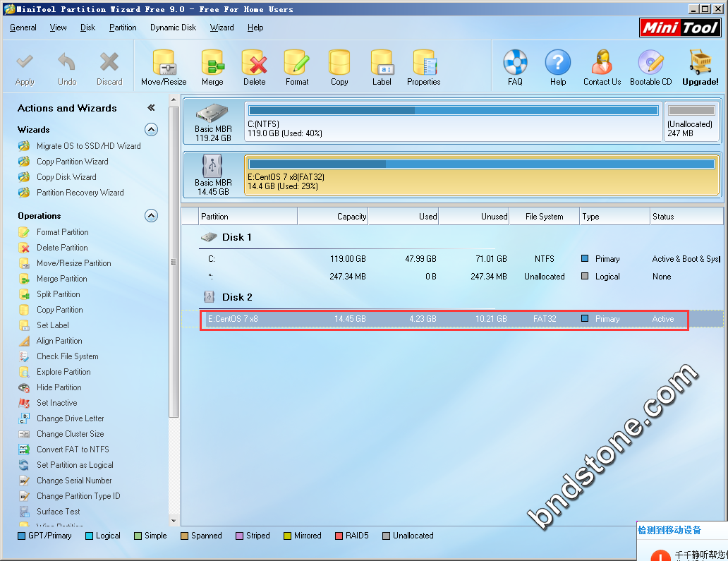Click the MiniTool logo
Screen dimensions: 728x561
[x=680, y=28]
